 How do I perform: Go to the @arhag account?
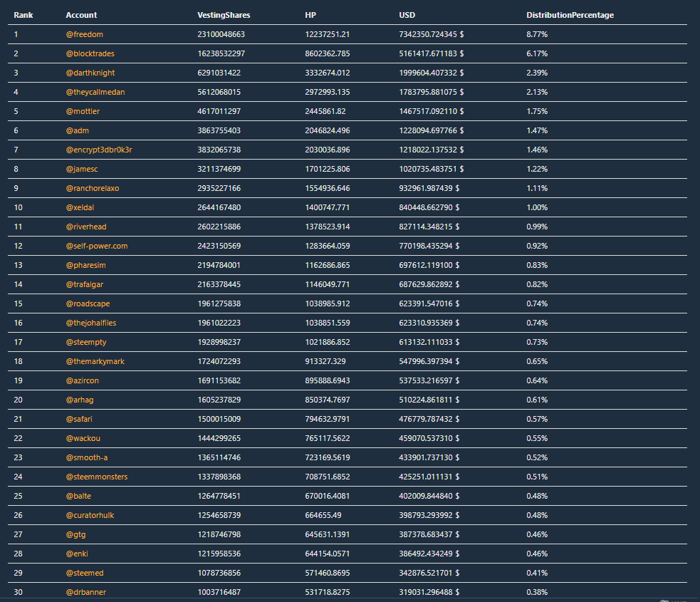pos(80,399)
